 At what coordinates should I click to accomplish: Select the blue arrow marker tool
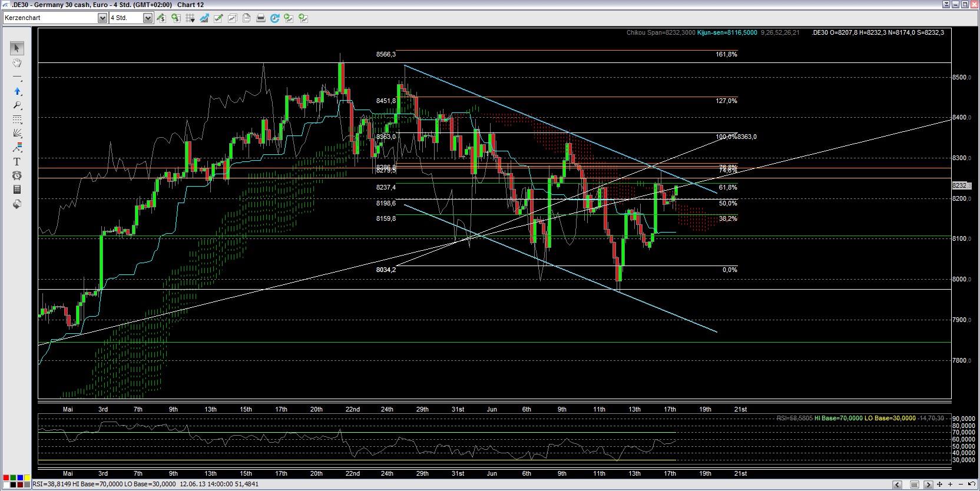pyautogui.click(x=17, y=91)
